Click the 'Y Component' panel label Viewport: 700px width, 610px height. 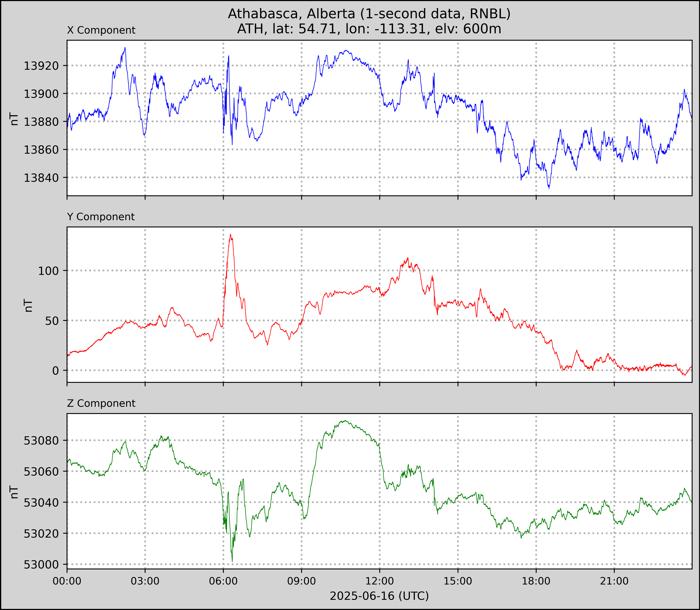coord(101,217)
